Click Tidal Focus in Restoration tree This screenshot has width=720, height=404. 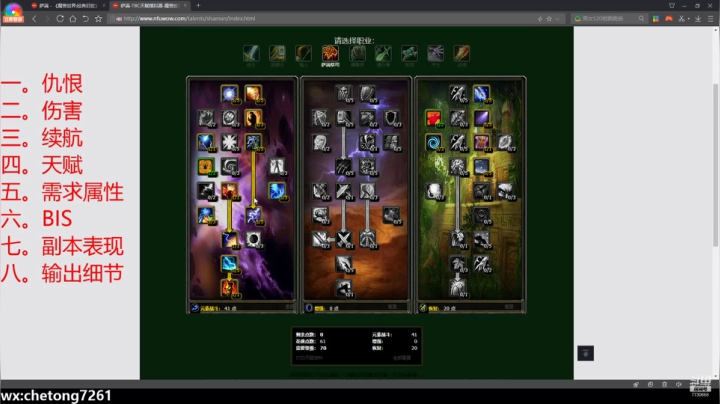tap(481, 94)
